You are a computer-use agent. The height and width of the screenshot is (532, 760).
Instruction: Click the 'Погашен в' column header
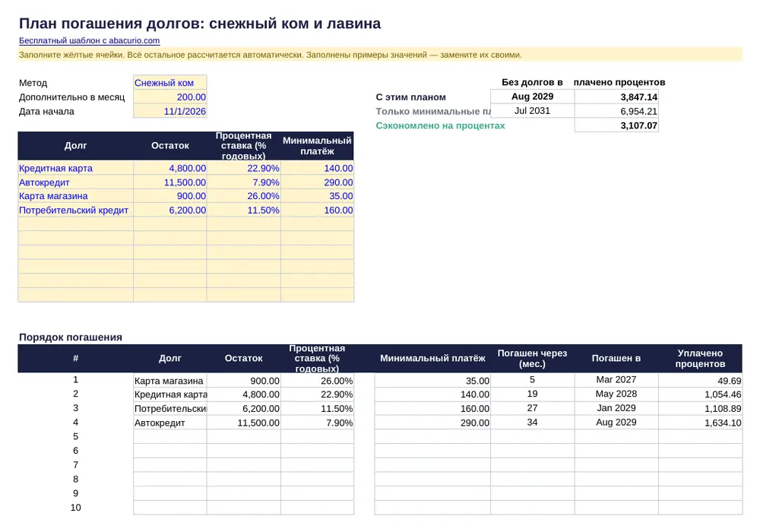(x=616, y=359)
